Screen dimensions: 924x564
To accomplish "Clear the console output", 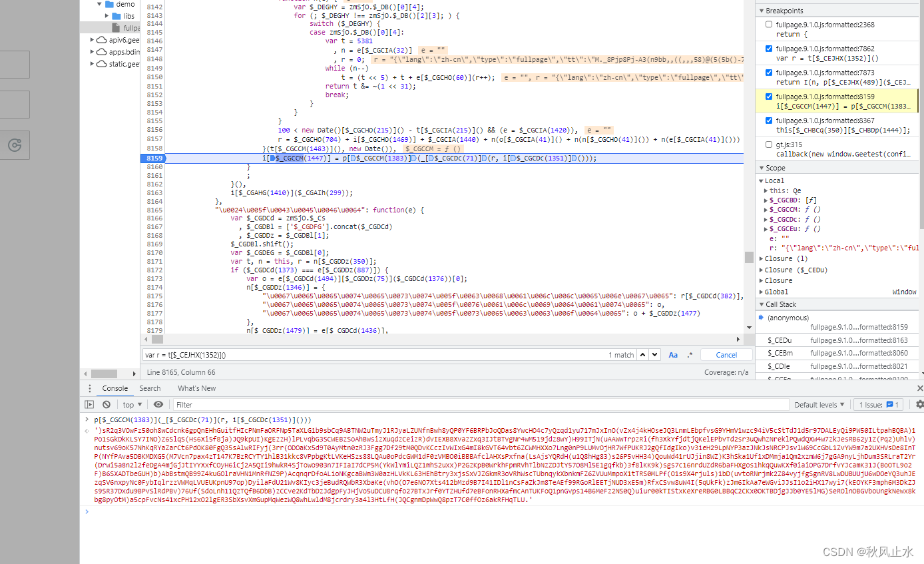I will tap(107, 404).
